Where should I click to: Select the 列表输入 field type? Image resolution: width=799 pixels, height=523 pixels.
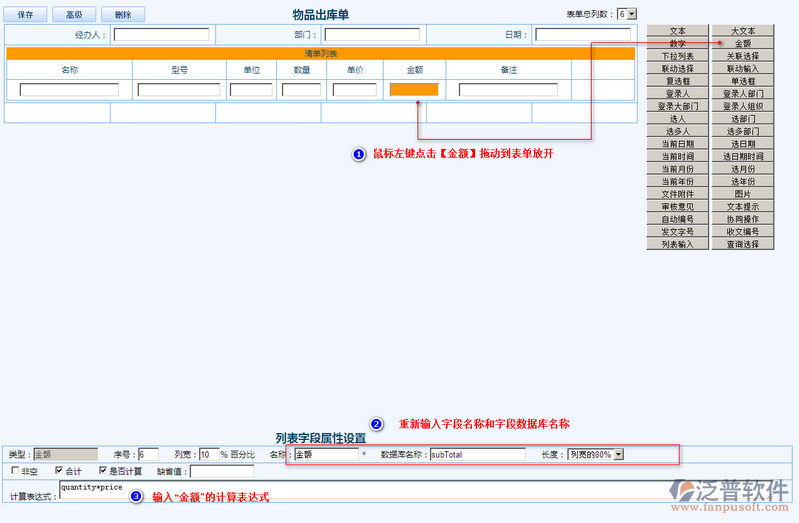click(x=677, y=244)
